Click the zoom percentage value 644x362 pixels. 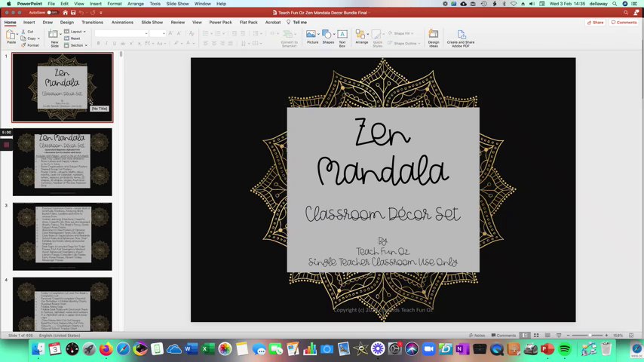coord(618,336)
